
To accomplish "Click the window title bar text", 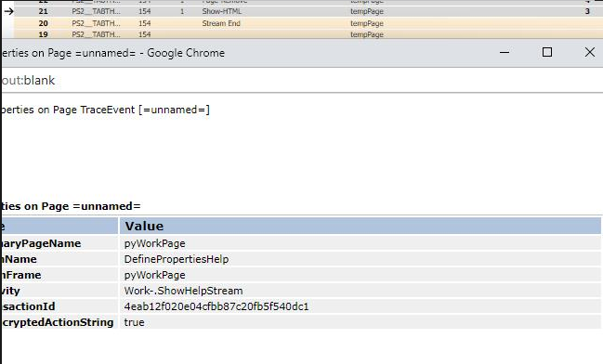I will pyautogui.click(x=113, y=53).
